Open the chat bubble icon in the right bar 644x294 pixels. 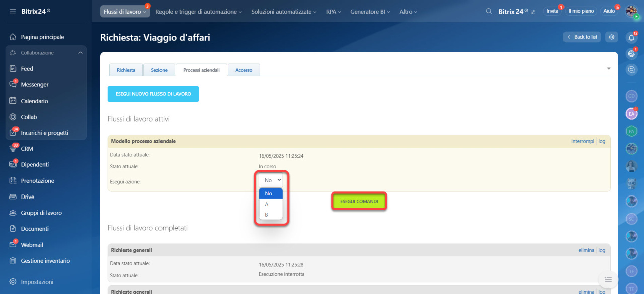(632, 69)
